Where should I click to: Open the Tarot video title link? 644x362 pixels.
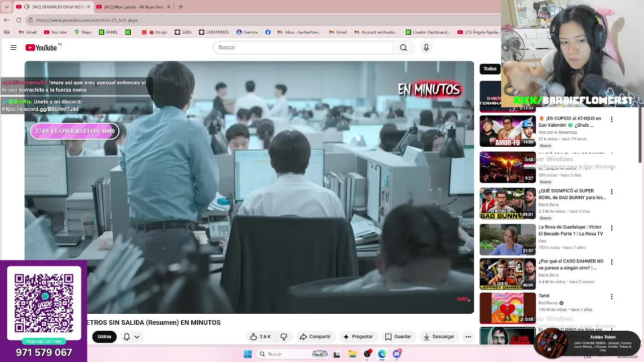point(544,296)
